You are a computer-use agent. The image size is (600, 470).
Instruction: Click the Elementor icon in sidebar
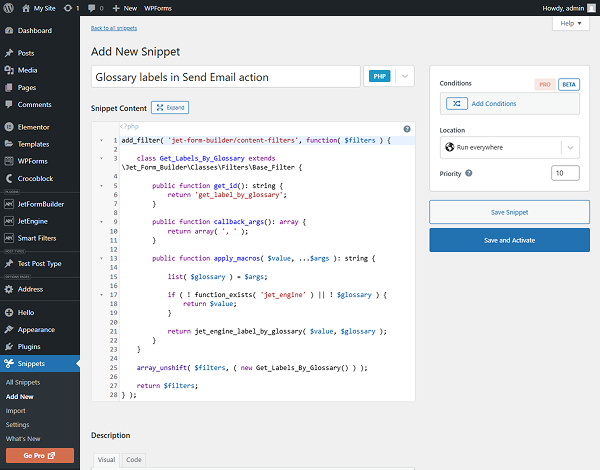pyautogui.click(x=9, y=127)
